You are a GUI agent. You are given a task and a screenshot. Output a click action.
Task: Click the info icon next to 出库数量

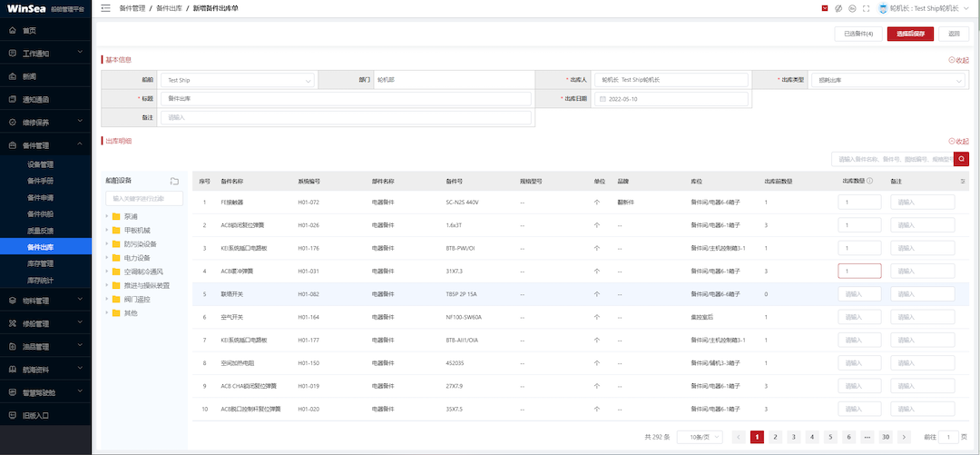[869, 181]
